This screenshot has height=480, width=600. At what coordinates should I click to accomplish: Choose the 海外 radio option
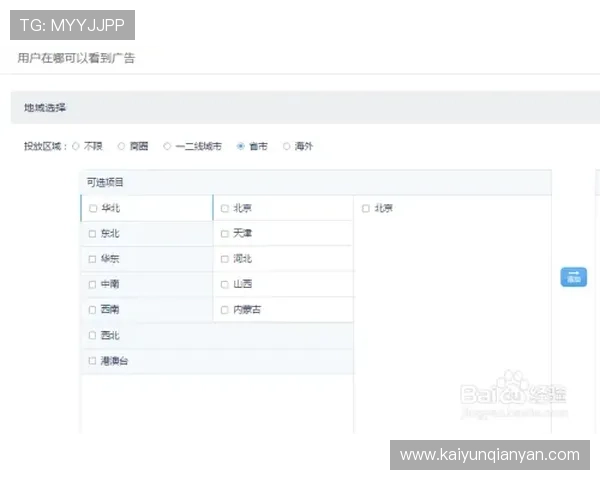coord(286,146)
